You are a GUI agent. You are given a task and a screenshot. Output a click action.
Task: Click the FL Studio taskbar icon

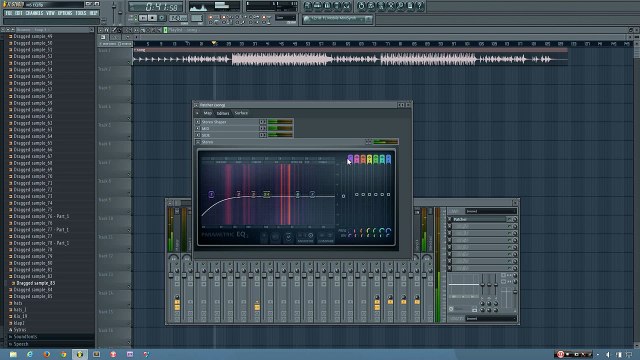click(x=80, y=354)
